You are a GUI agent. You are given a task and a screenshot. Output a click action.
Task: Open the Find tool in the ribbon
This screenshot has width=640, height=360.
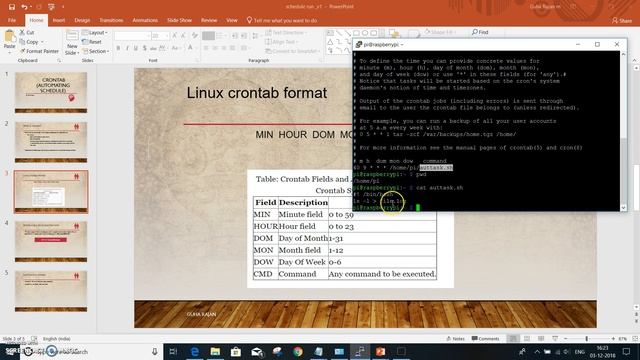480,32
